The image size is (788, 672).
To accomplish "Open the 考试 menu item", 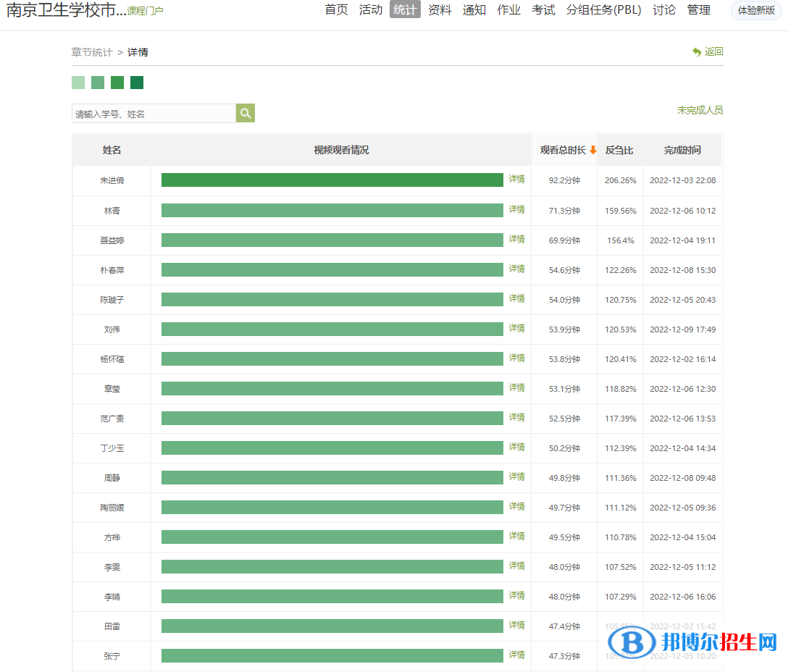I will [543, 10].
